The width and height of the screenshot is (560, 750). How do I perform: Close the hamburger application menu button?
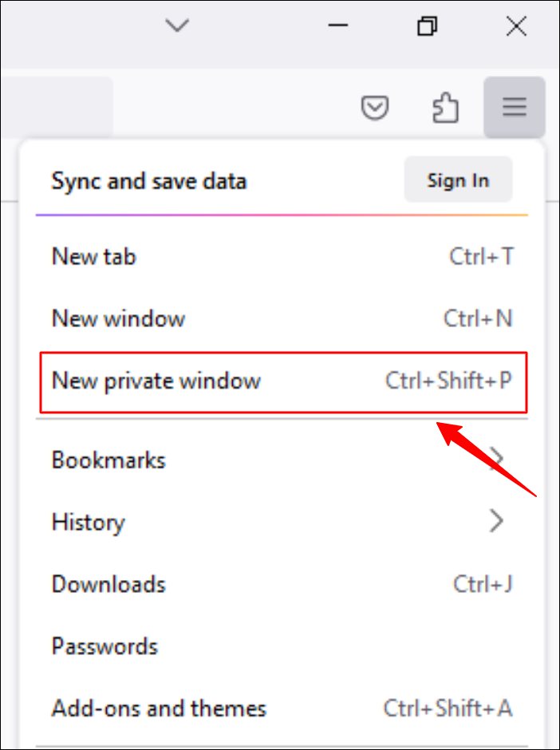(x=515, y=108)
